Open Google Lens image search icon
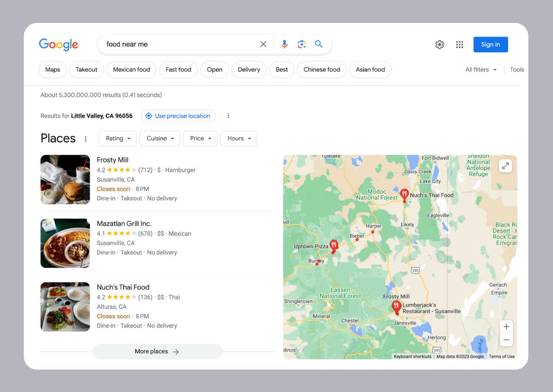The width and height of the screenshot is (553, 392). pyautogui.click(x=302, y=44)
